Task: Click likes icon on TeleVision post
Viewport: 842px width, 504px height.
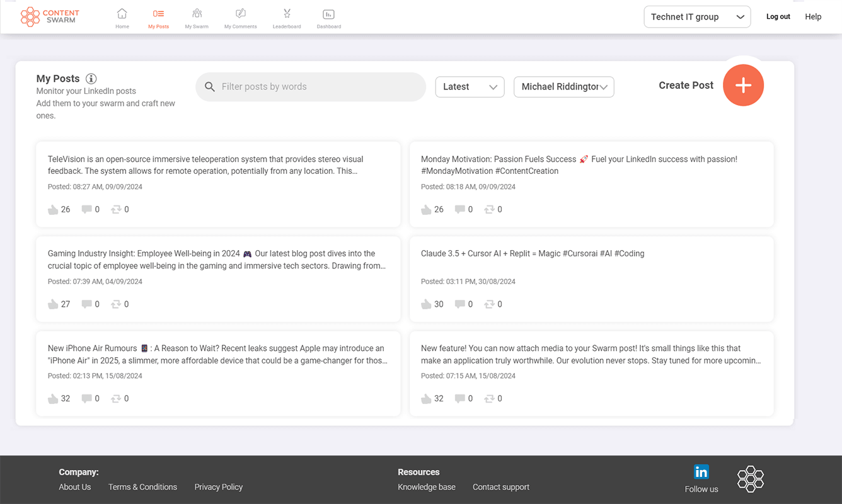Action: click(x=53, y=209)
